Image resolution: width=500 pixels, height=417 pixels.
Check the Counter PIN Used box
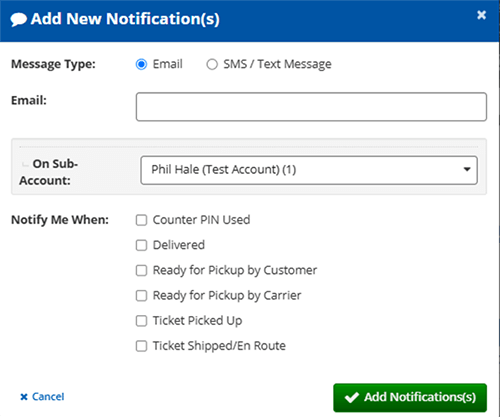point(141,220)
